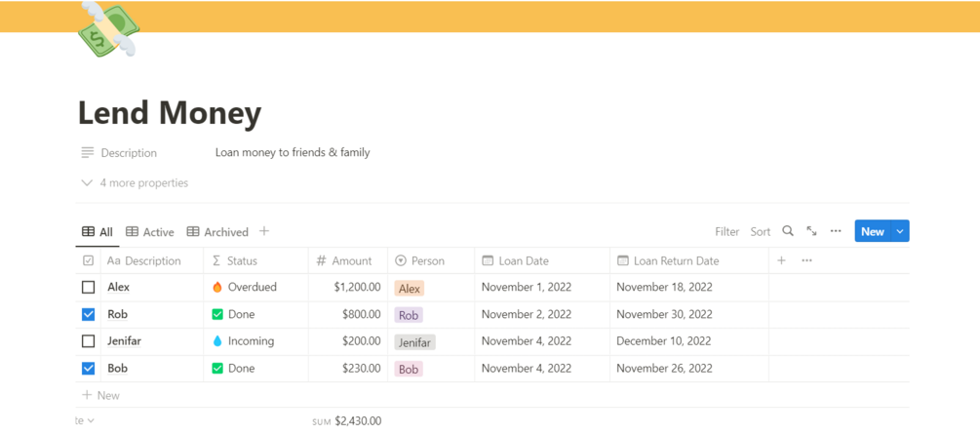Add a new column with plus icon
Viewport: 980px width, 435px height.
(781, 260)
